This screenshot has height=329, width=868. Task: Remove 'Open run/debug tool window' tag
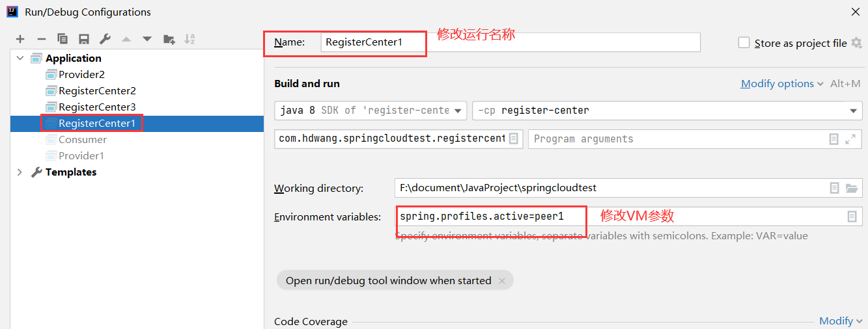(x=501, y=281)
